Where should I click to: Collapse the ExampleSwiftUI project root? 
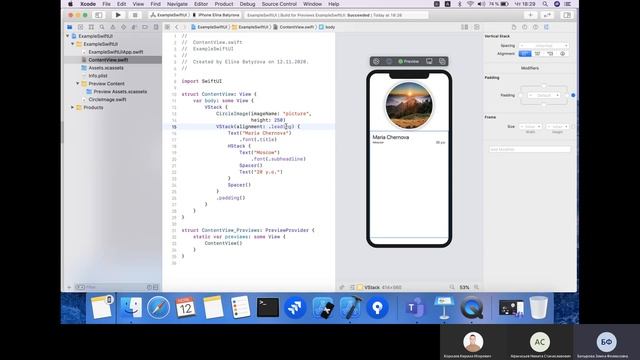[x=68, y=36]
